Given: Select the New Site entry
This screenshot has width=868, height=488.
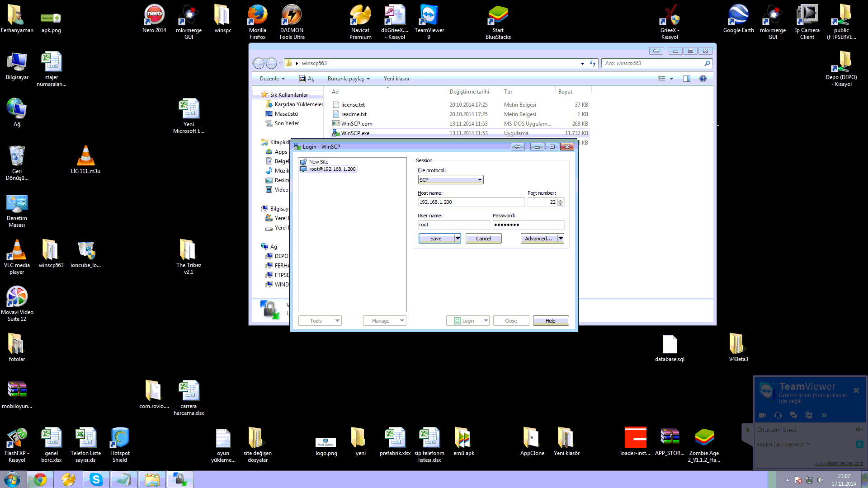Looking at the screenshot, I should pyautogui.click(x=318, y=162).
